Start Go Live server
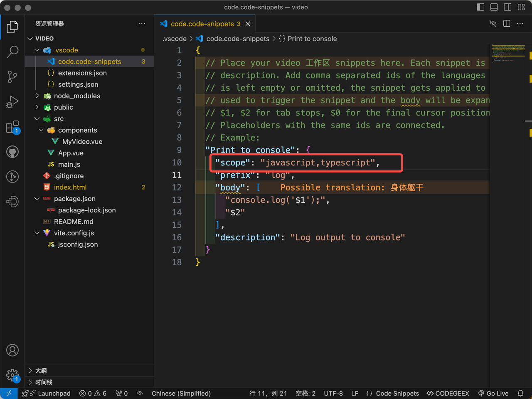This screenshot has width=532, height=399. tap(493, 393)
